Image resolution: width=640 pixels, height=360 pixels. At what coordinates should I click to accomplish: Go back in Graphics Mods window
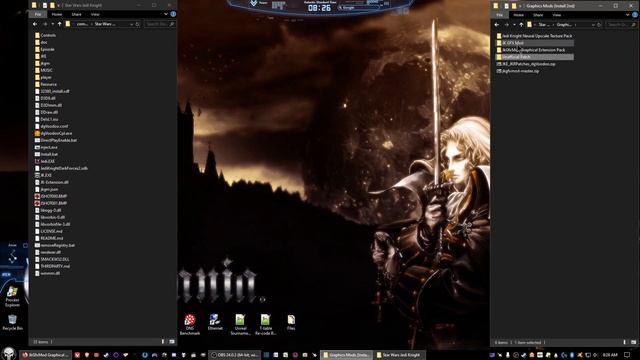(x=497, y=24)
